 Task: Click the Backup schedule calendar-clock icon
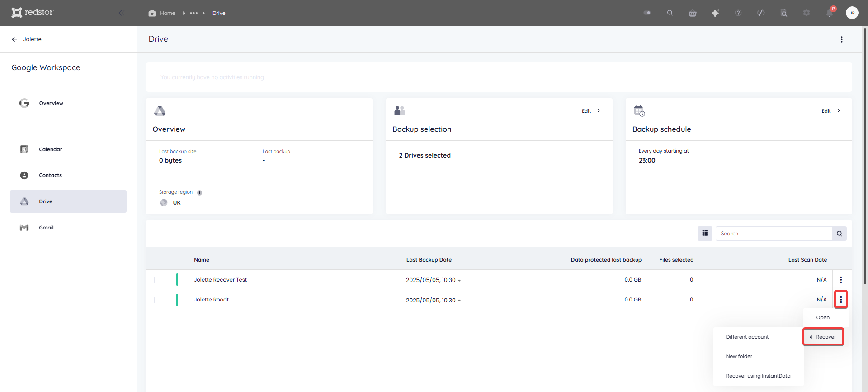pyautogui.click(x=639, y=110)
